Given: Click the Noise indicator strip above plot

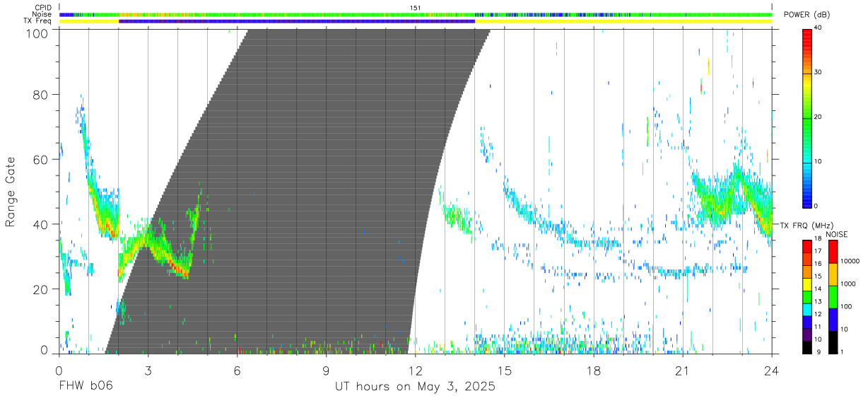Looking at the screenshot, I should 416,14.
